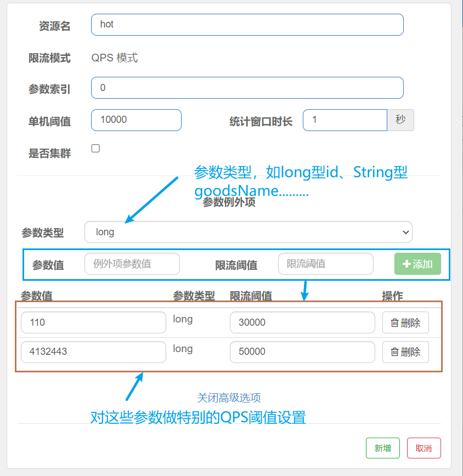Click the 秒 unit addon label
463x476 pixels.
[400, 120]
